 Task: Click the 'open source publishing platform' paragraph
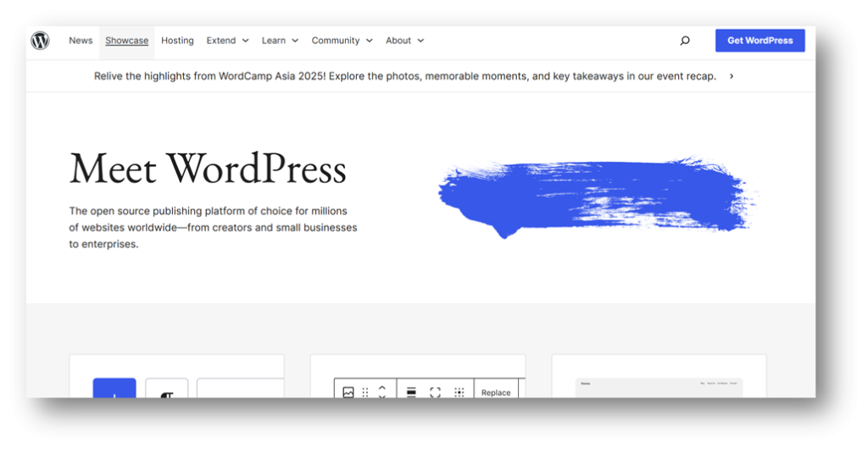click(x=213, y=227)
